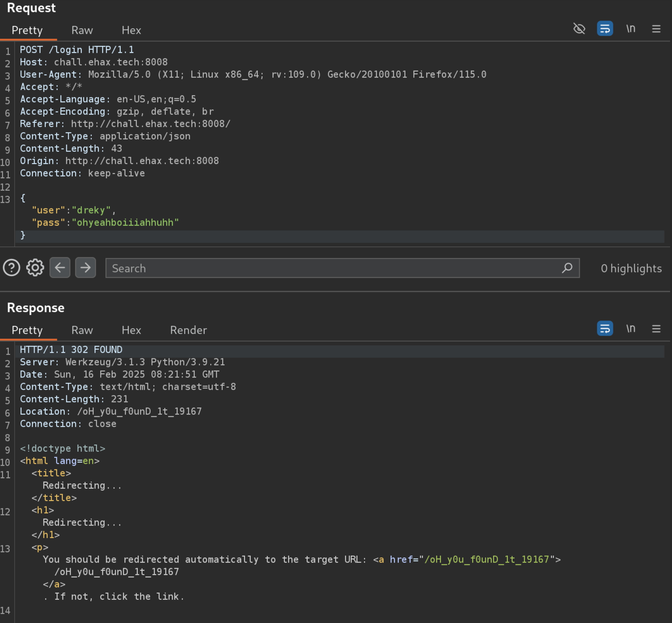The image size is (672, 623).
Task: Click the Origin header line
Action: coord(119,161)
